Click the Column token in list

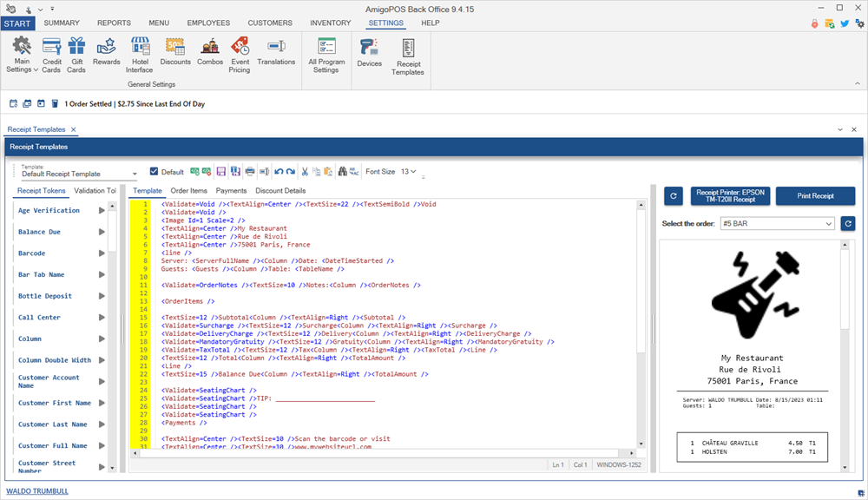coord(30,339)
